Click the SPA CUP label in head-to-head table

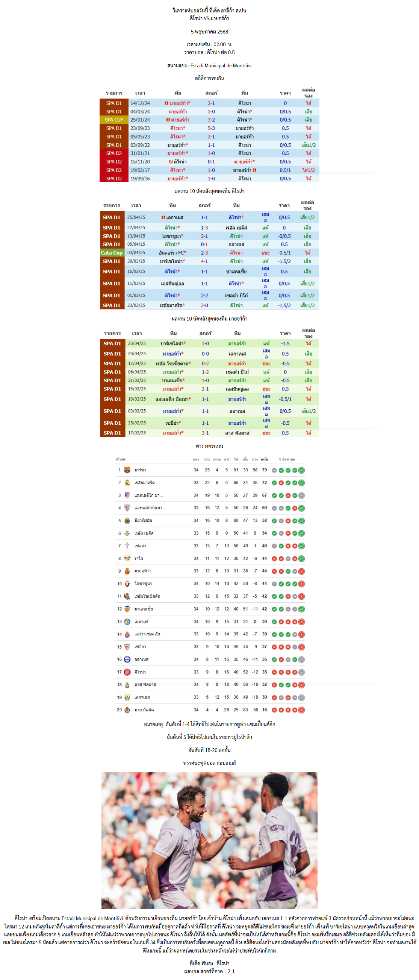(114, 120)
